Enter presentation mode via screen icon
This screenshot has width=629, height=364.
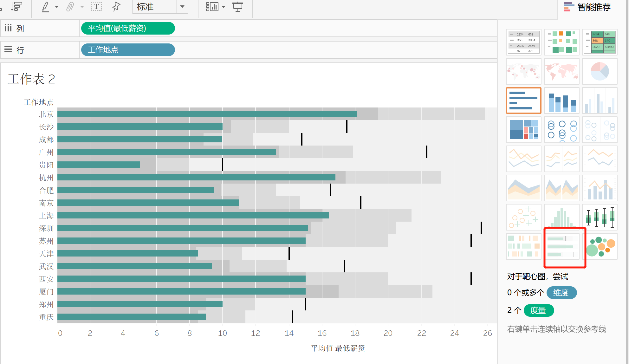pyautogui.click(x=237, y=7)
